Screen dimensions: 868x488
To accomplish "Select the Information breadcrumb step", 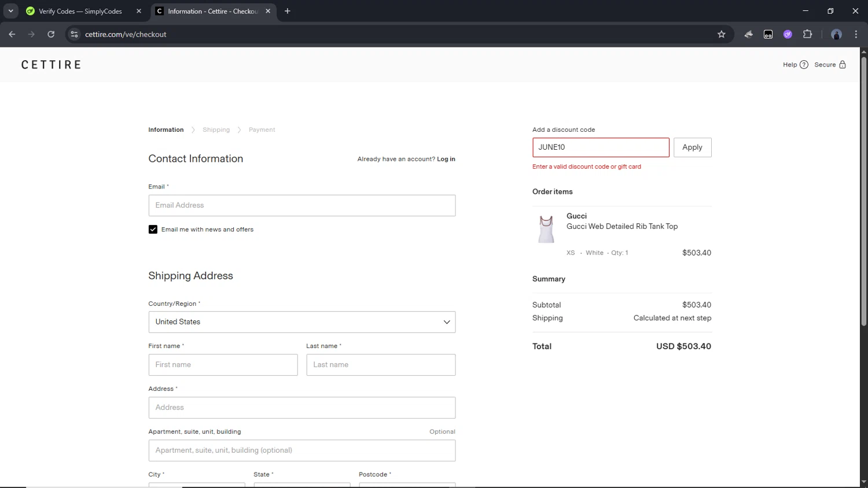I will coord(165,130).
